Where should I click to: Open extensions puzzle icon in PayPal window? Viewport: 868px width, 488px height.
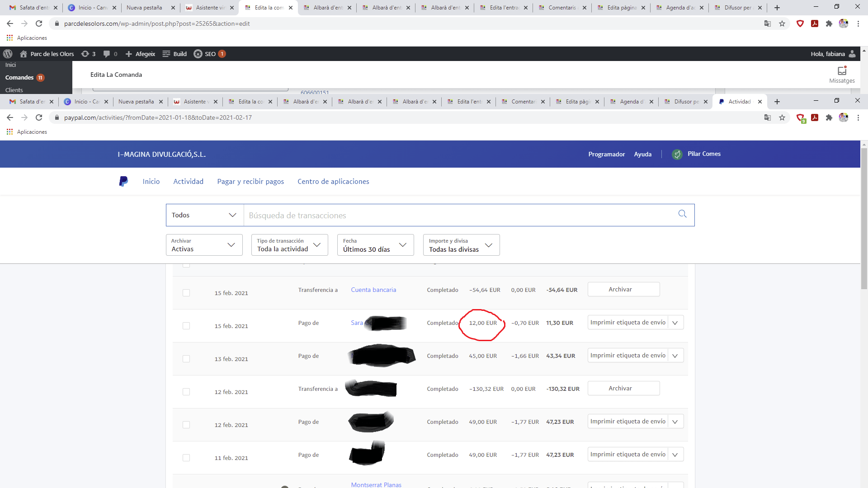pyautogui.click(x=829, y=117)
